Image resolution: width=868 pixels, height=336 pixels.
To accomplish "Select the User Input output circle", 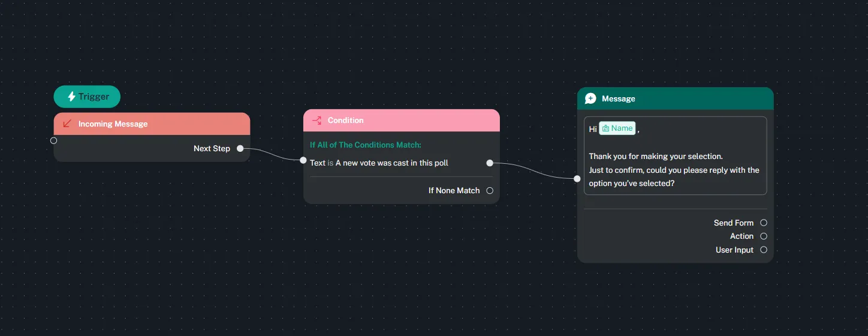I will point(764,250).
